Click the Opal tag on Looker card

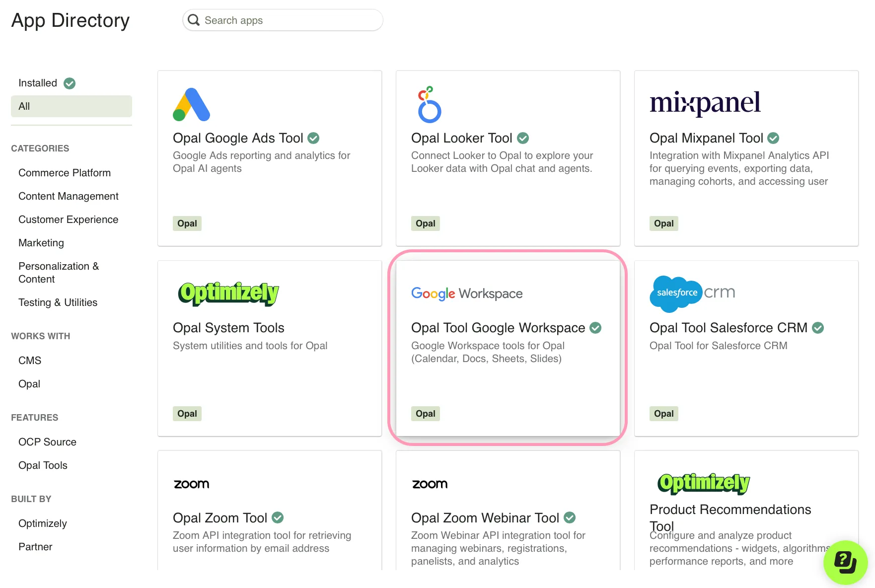pos(426,223)
